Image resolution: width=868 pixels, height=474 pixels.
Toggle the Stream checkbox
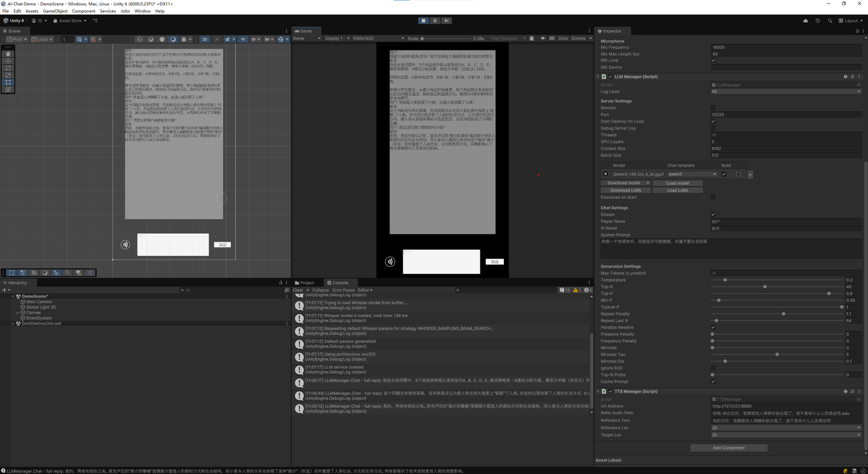(714, 214)
